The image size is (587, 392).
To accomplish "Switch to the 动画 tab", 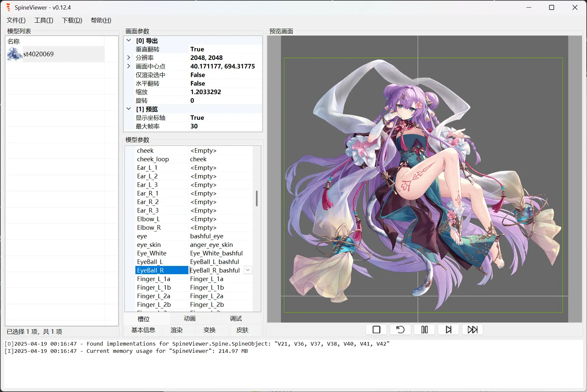I will click(x=189, y=319).
